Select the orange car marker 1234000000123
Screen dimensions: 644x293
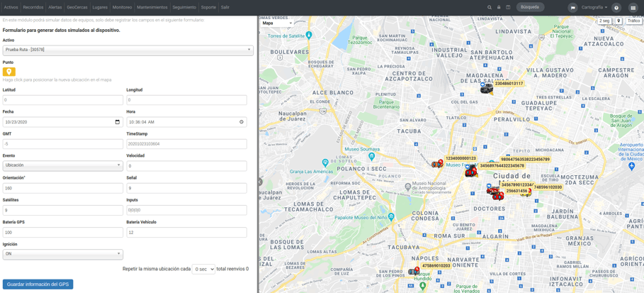437,164
